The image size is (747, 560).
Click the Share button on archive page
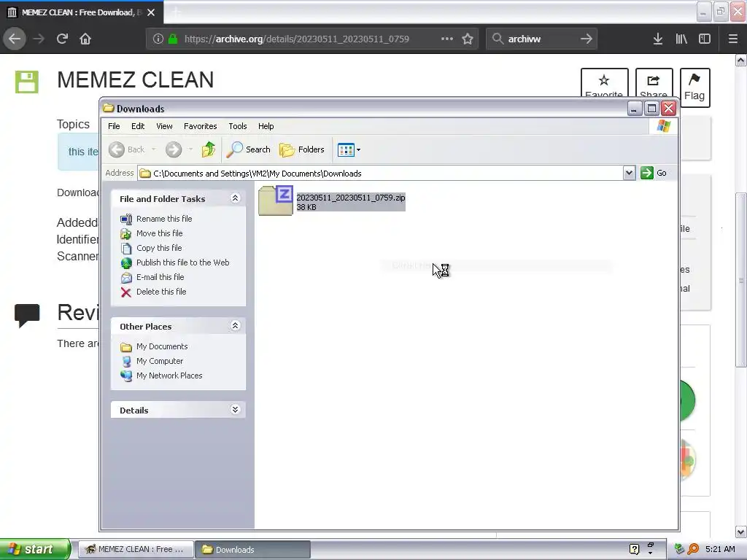pyautogui.click(x=654, y=83)
